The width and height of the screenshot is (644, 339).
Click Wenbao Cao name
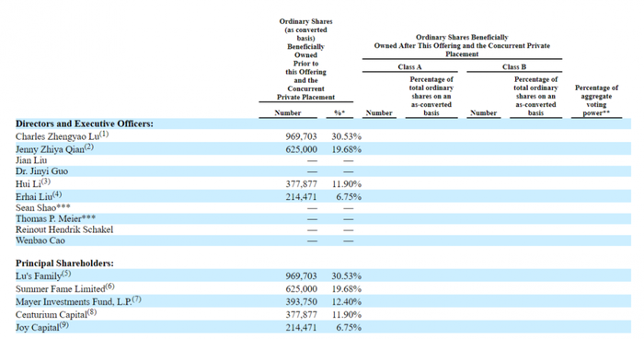[x=40, y=240]
